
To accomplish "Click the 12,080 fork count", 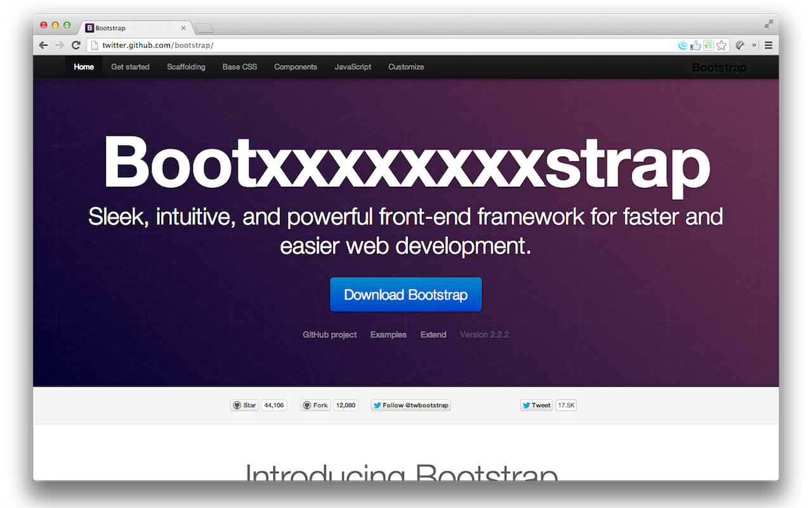I will point(346,405).
